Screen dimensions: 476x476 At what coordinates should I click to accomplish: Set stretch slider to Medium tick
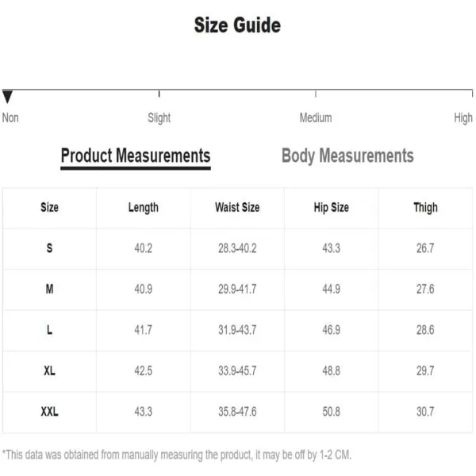point(316,94)
